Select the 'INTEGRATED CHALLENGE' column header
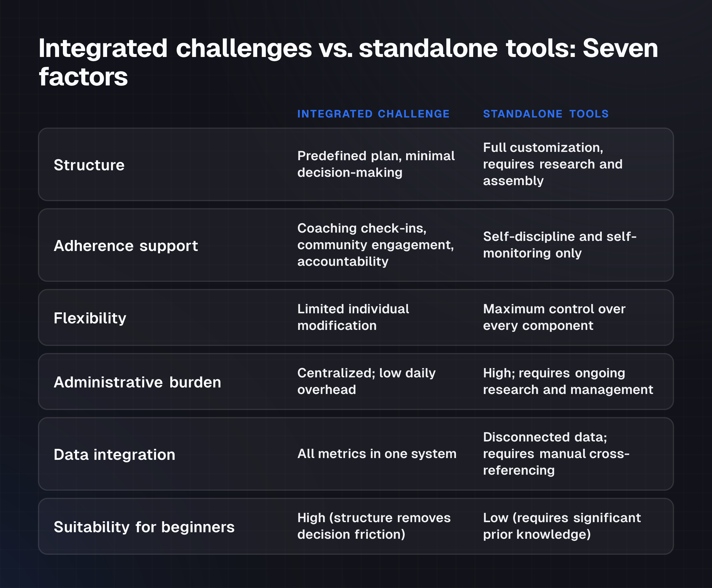The image size is (712, 588). 373,114
